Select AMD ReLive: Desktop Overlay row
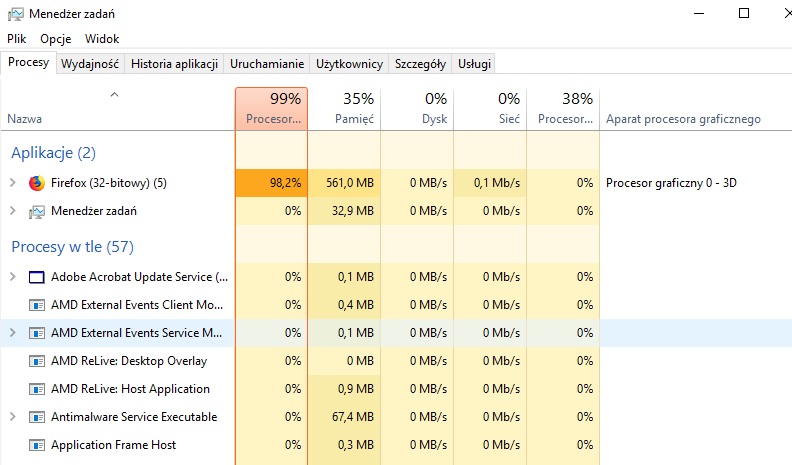This screenshot has height=465, width=792. (x=396, y=361)
